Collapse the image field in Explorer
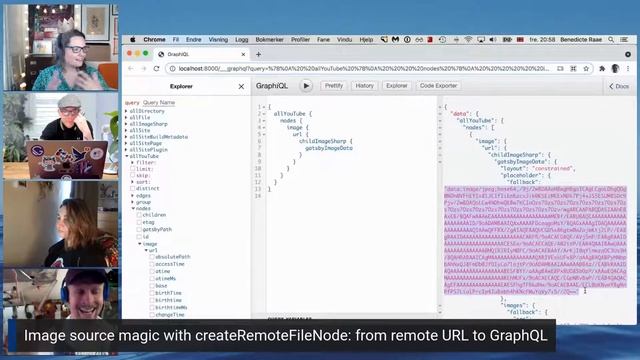The image size is (640, 360). pos(140,244)
